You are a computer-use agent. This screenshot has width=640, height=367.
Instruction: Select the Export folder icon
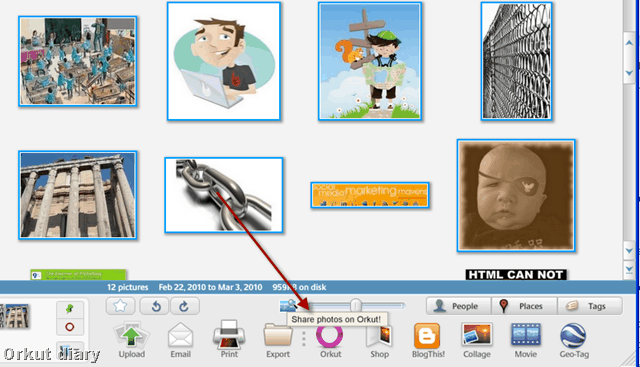point(278,340)
